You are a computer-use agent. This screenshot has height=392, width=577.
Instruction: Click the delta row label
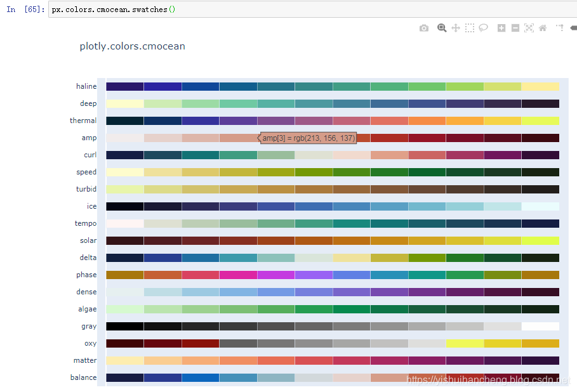coord(88,258)
